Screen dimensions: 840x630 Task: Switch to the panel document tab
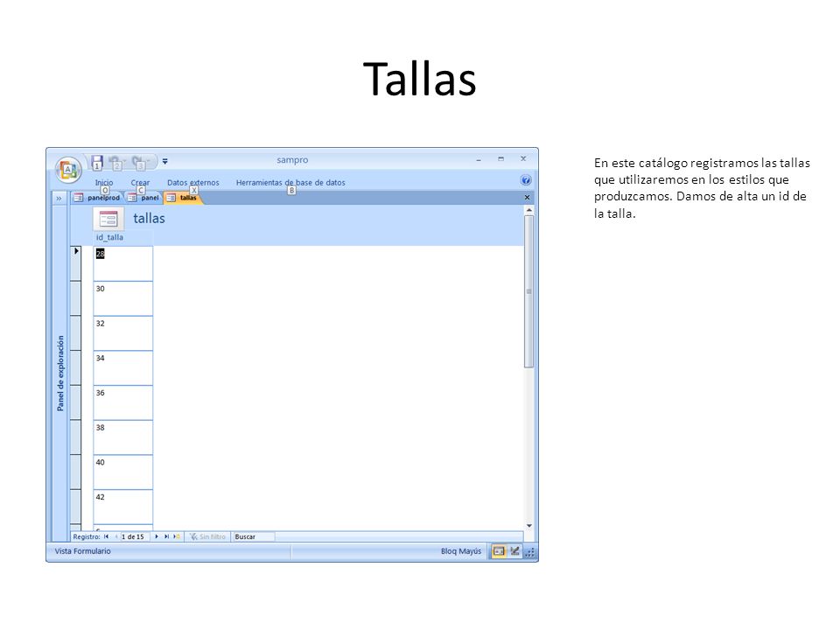tap(143, 198)
